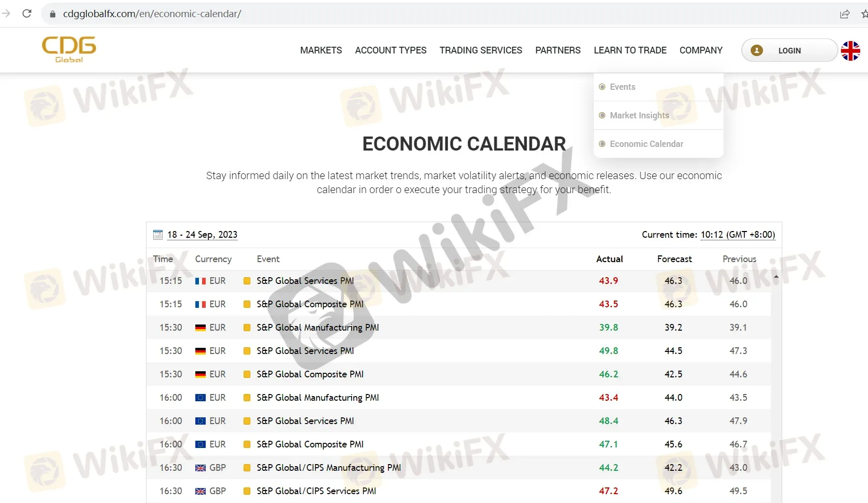Image resolution: width=868 pixels, height=503 pixels.
Task: Open the ACCOUNT TYPES menu
Action: pyautogui.click(x=391, y=50)
